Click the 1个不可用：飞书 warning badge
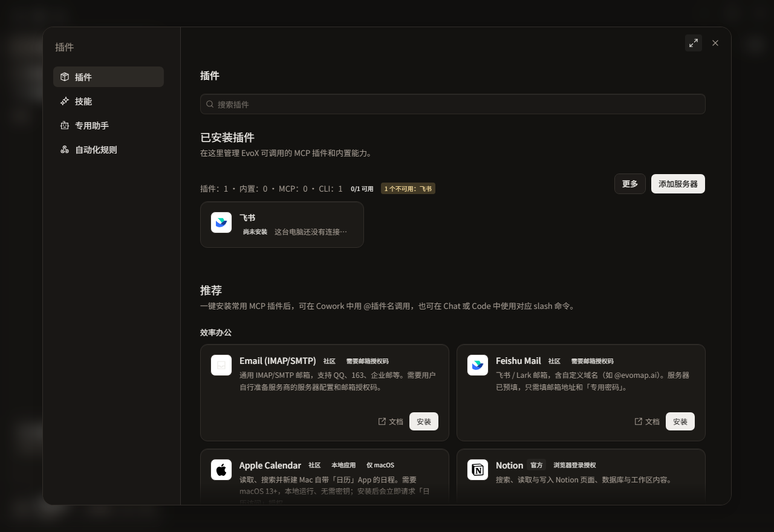Screen dimensions: 774x532 pos(408,189)
